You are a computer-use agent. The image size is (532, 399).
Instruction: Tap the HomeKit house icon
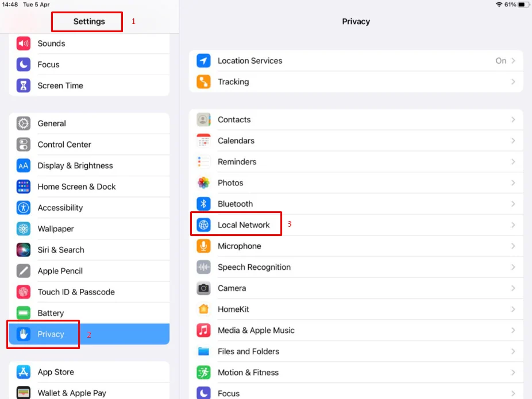click(x=203, y=309)
